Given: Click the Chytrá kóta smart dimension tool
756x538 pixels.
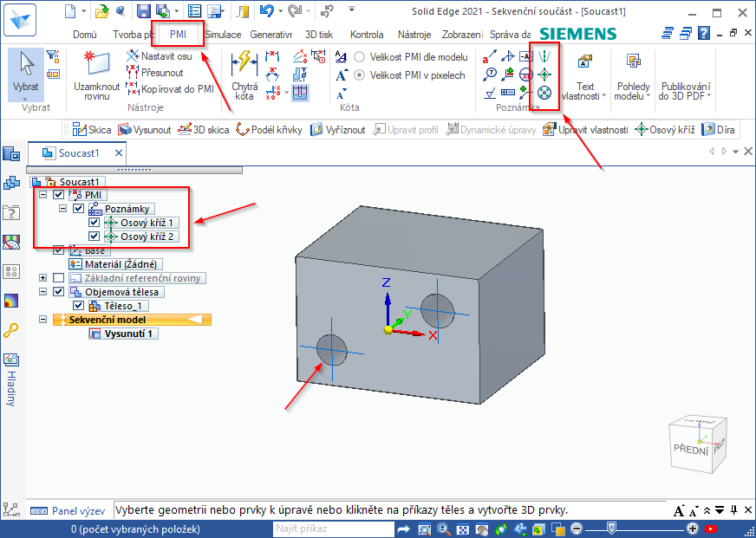Looking at the screenshot, I should pos(244,75).
